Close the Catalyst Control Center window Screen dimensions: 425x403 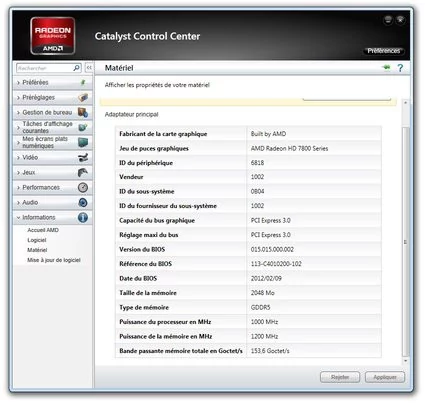click(400, 20)
